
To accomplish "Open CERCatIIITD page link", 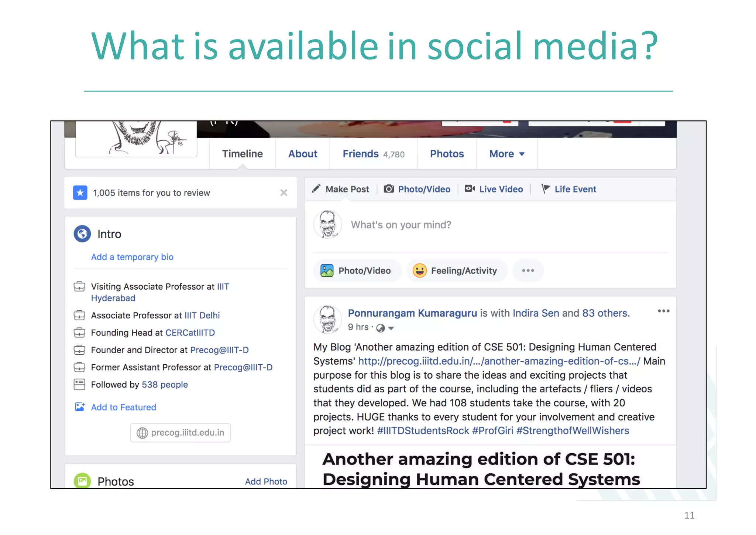I will tap(190, 333).
